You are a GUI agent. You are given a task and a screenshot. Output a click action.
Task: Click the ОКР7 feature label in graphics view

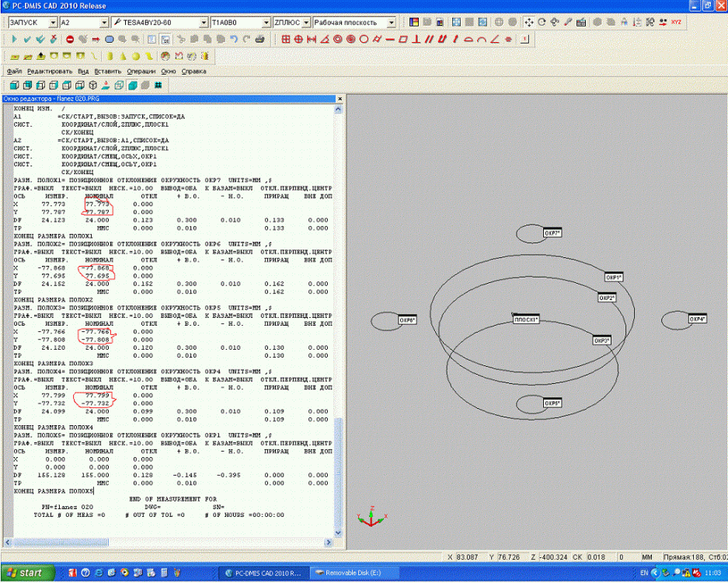tap(552, 233)
